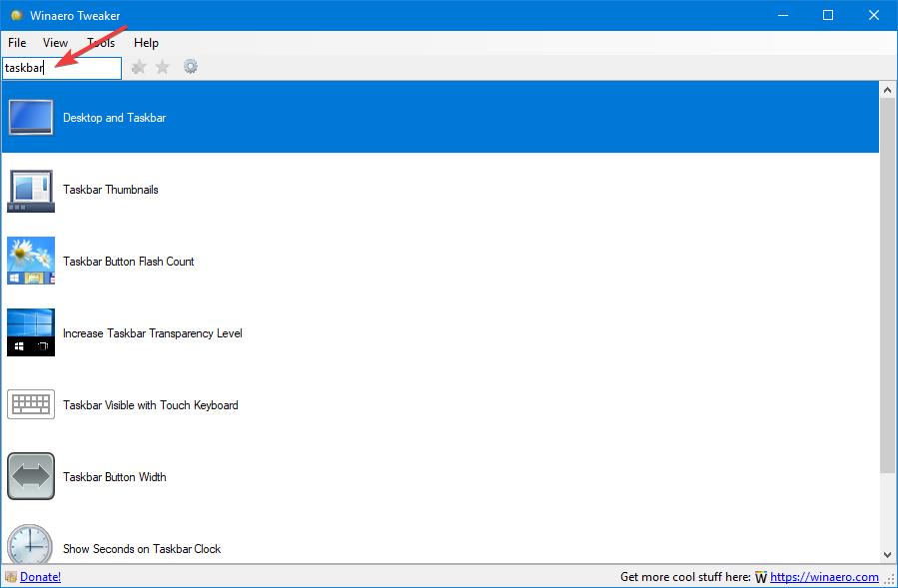Select Taskbar Visible with Touch Keyboard text
Image resolution: width=898 pixels, height=588 pixels.
151,404
